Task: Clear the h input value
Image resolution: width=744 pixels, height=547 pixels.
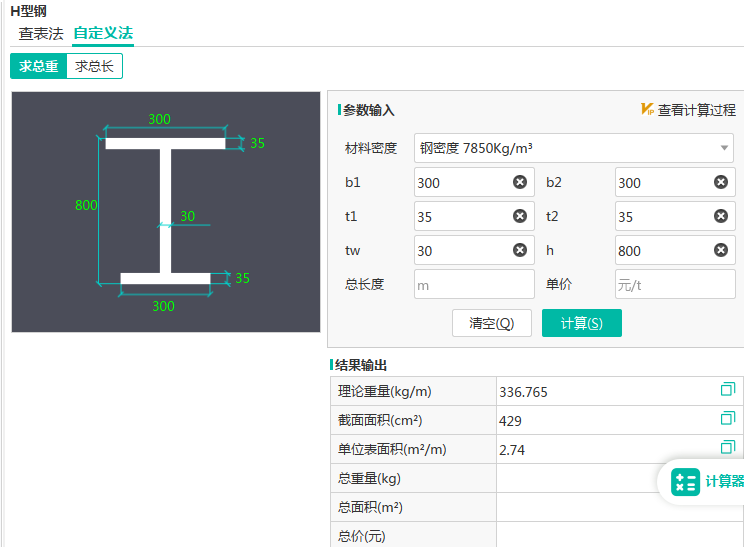Action: 721,250
